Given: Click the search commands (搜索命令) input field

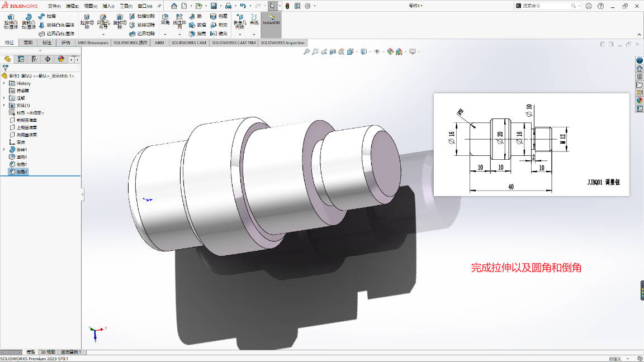Looking at the screenshot, I should tap(546, 6).
